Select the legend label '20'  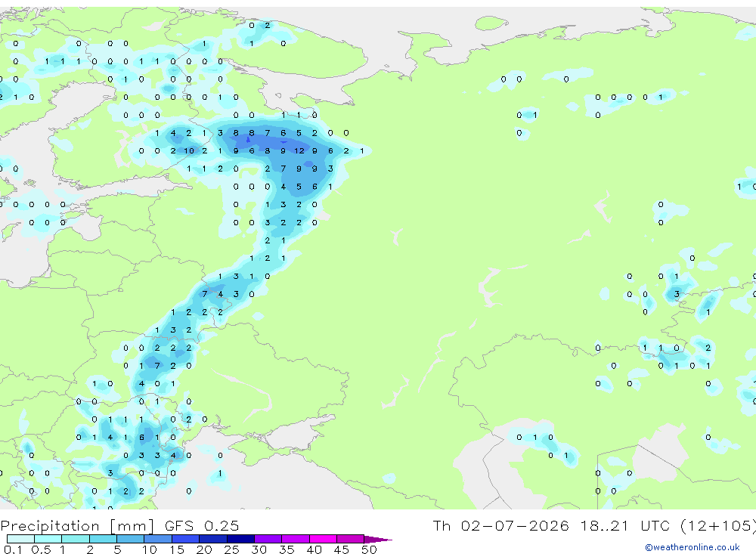pyautogui.click(x=204, y=549)
